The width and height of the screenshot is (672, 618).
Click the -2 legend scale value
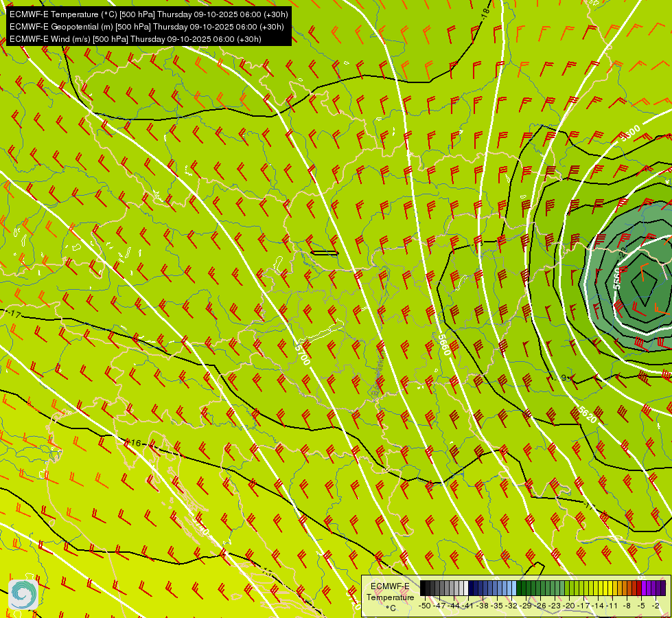click(656, 606)
